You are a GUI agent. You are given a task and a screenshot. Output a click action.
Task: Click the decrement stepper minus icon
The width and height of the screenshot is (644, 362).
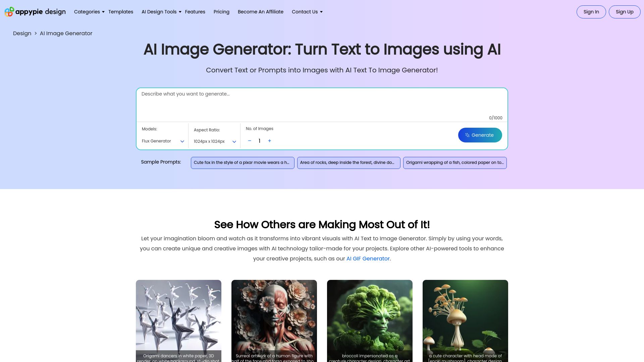tap(250, 140)
